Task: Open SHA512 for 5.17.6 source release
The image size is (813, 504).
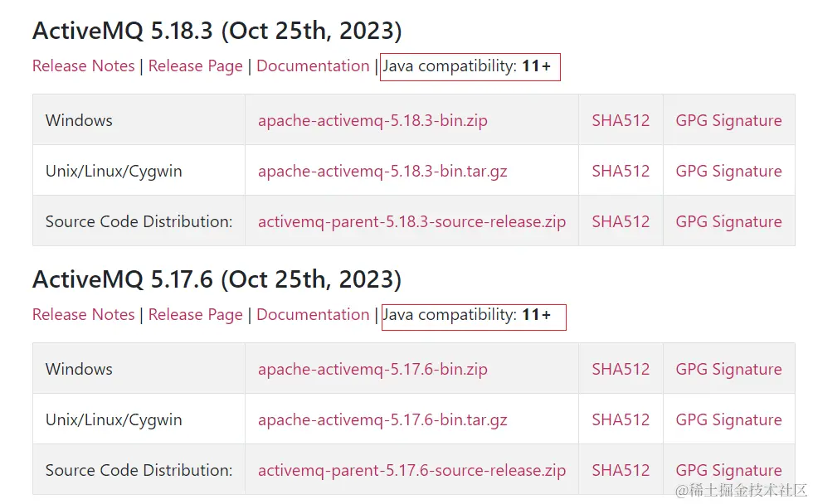Action: [621, 471]
